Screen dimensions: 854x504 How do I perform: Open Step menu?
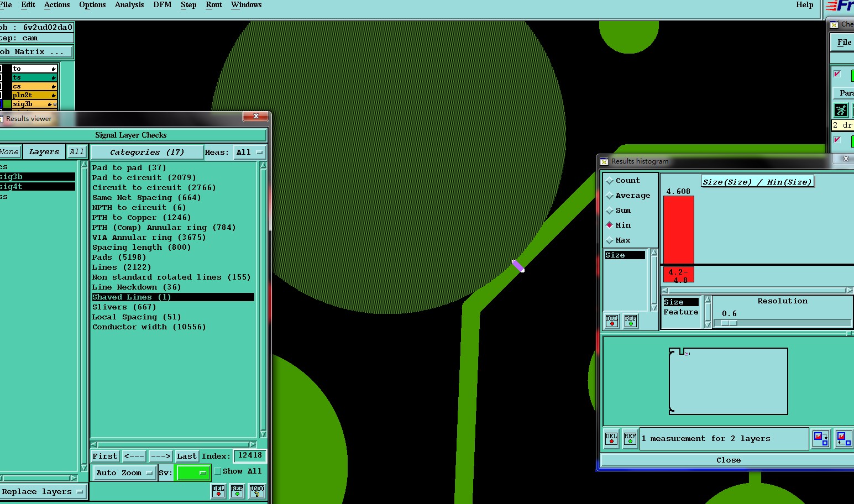click(188, 5)
